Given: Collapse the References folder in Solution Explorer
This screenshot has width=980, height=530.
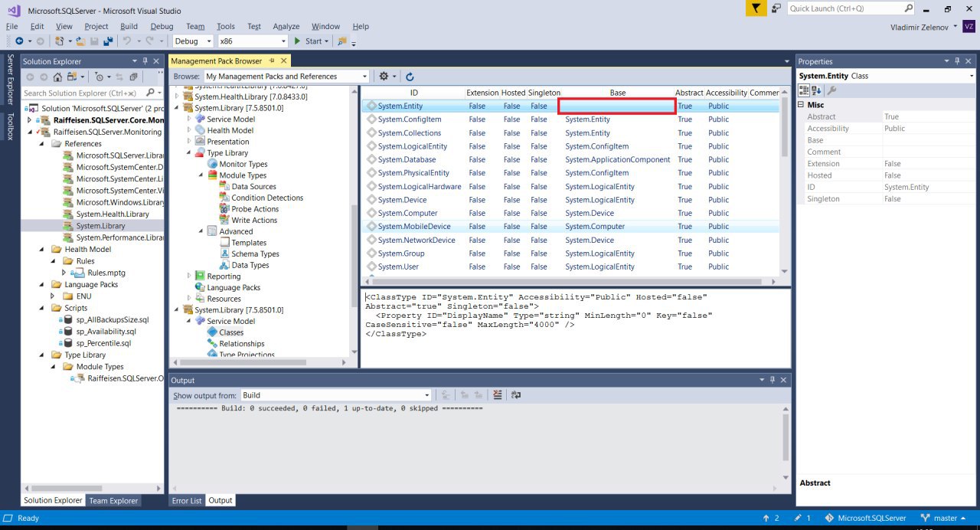Looking at the screenshot, I should 41,144.
